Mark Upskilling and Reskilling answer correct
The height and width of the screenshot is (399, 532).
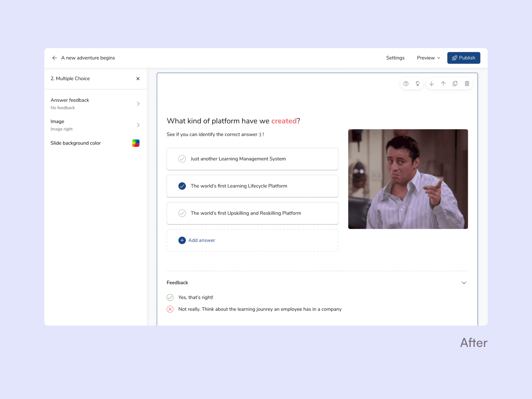pyautogui.click(x=182, y=213)
